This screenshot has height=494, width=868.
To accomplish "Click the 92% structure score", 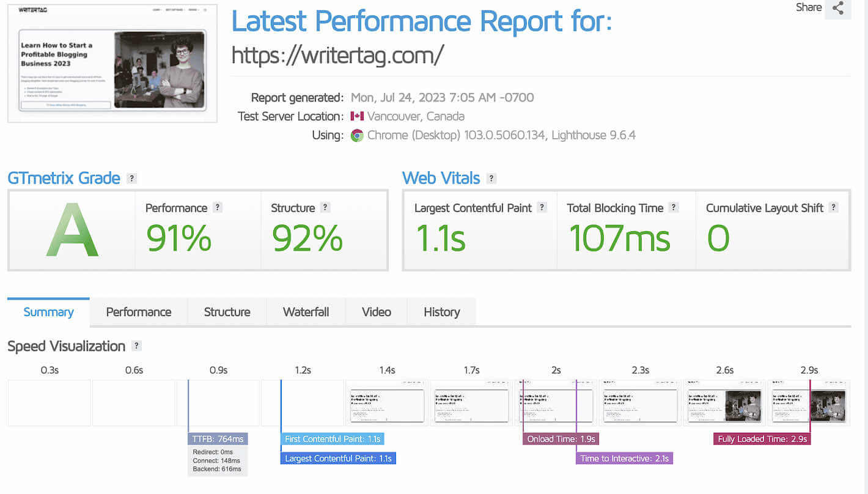I will point(307,238).
